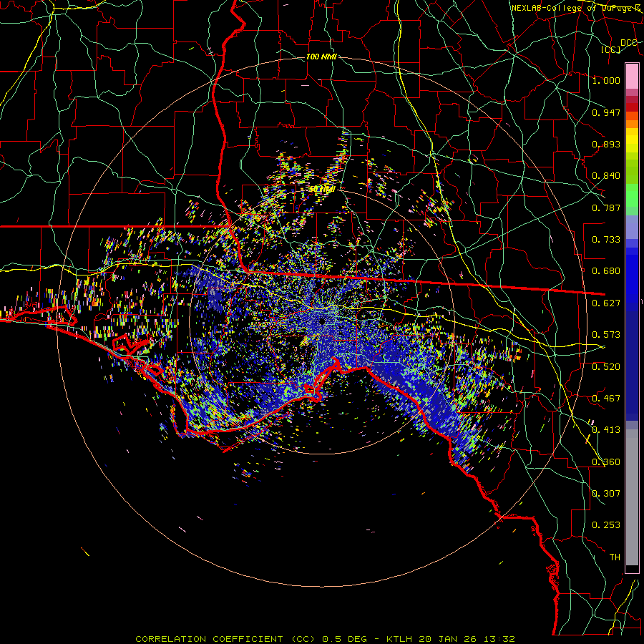Image resolution: width=644 pixels, height=644 pixels.
Task: Click the 0.413 scale label
Action: click(606, 430)
